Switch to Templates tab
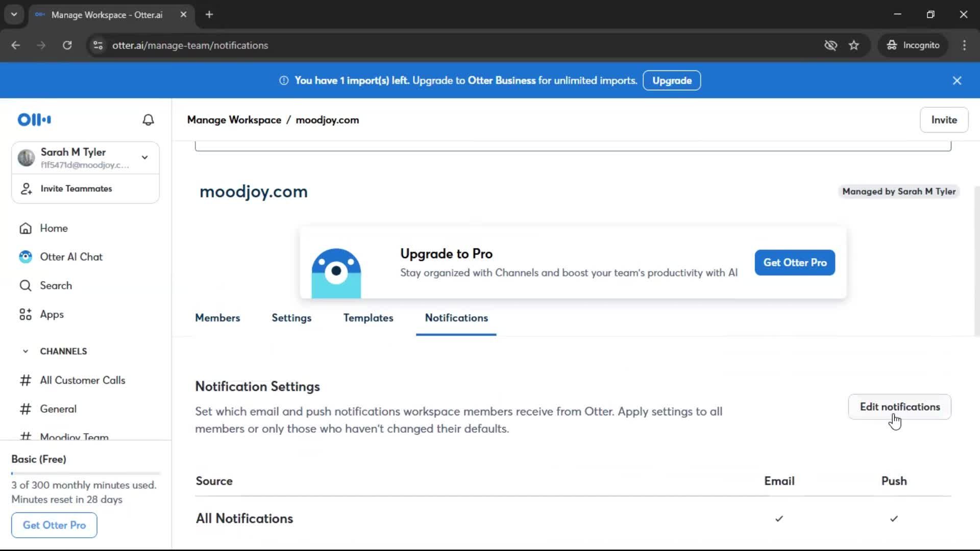The image size is (980, 551). click(368, 318)
